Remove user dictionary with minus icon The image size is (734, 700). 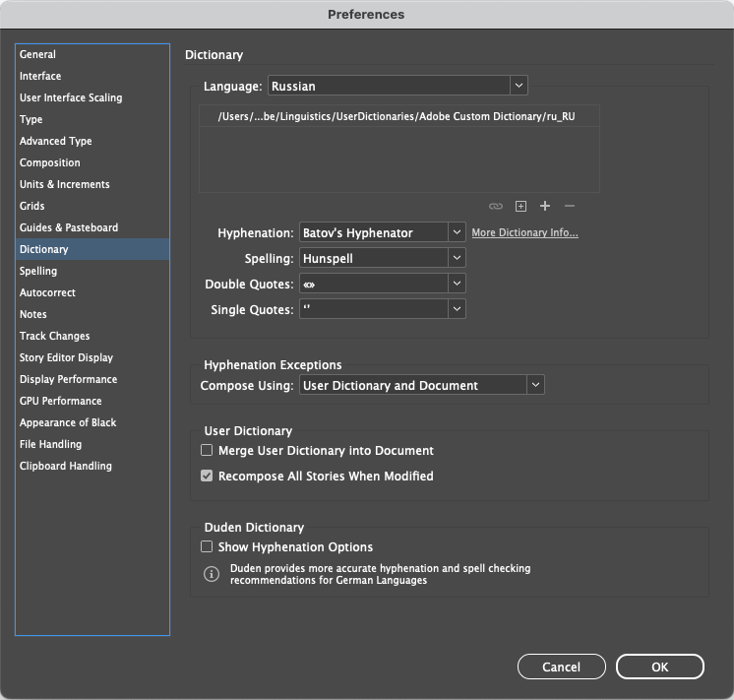570,206
